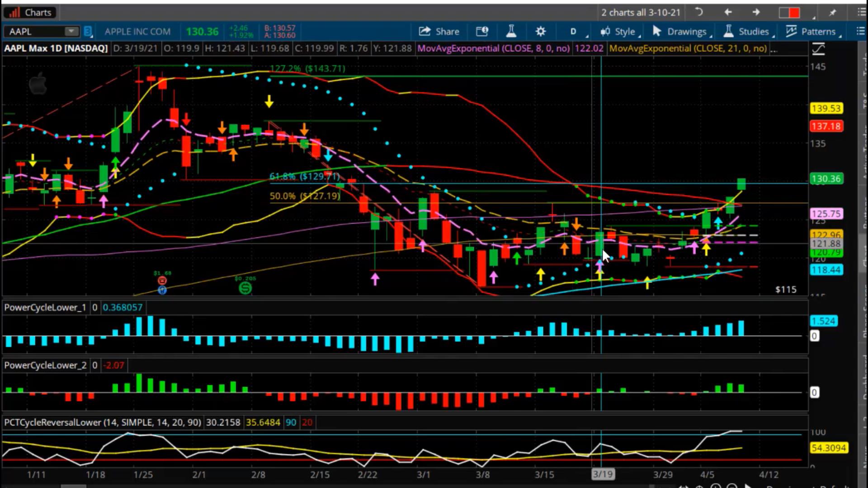The width and height of the screenshot is (868, 488).
Task: Click the 127.2% ($143.71) Fibonacci label
Action: 307,68
